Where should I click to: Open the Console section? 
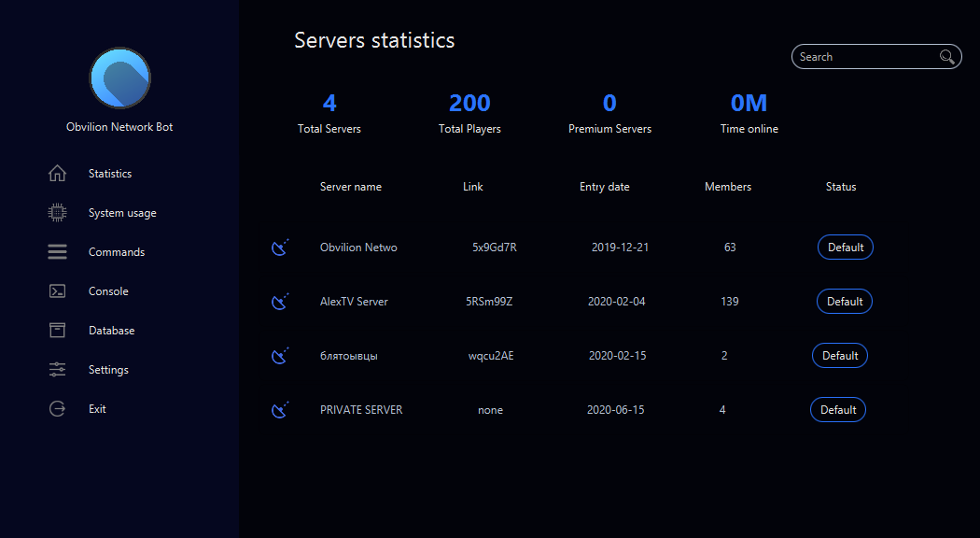109,290
